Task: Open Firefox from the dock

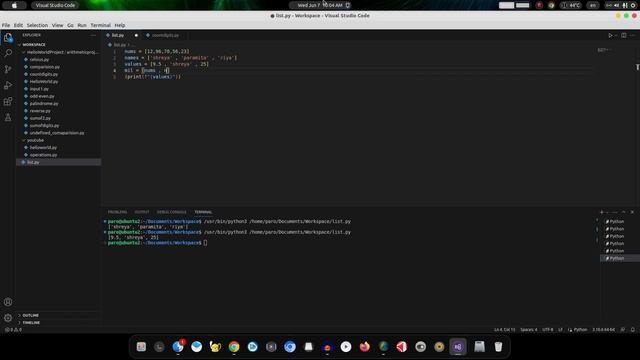Action: click(364, 347)
